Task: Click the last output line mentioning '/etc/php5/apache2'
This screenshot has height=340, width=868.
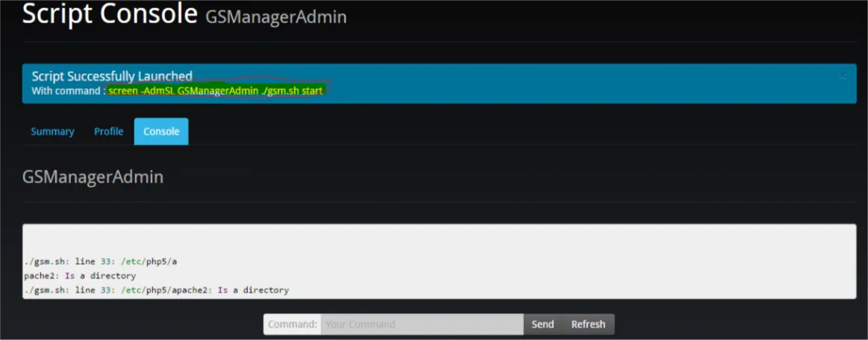Action: 156,290
